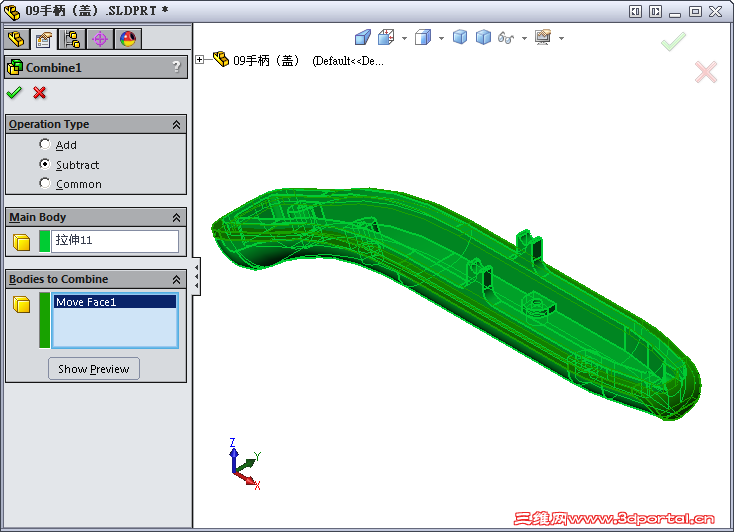The image size is (734, 532).
Task: Click the green swatch next to Main Body
Action: (44, 241)
